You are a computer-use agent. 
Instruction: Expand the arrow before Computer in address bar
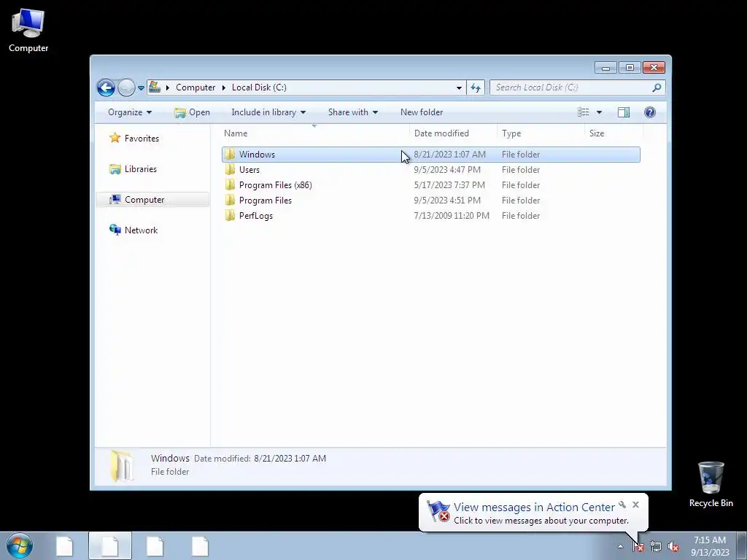click(168, 87)
